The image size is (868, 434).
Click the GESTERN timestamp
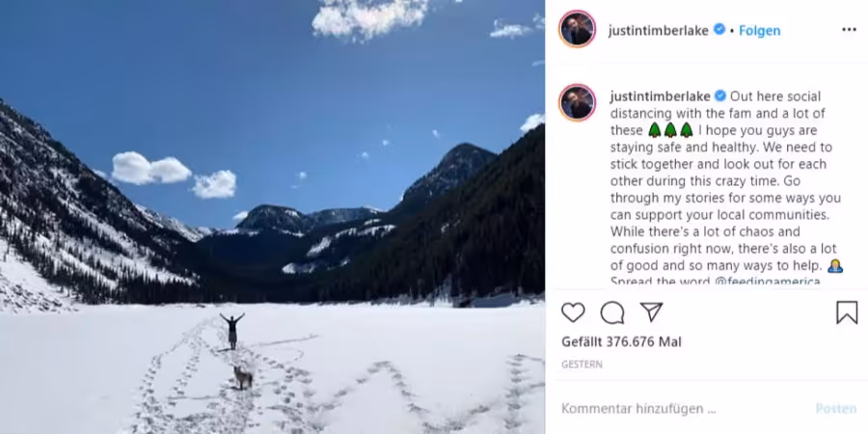point(582,365)
